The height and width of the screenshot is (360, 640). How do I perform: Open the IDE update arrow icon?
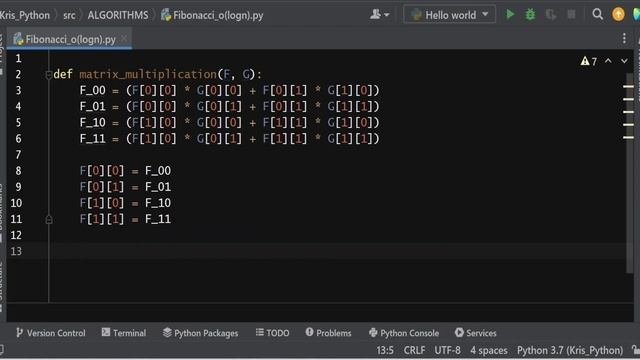click(618, 14)
